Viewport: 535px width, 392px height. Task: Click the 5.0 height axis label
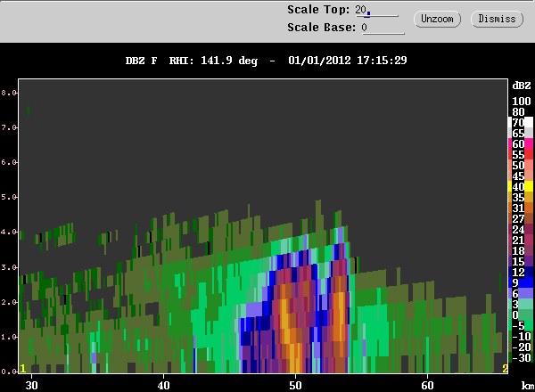coord(9,197)
